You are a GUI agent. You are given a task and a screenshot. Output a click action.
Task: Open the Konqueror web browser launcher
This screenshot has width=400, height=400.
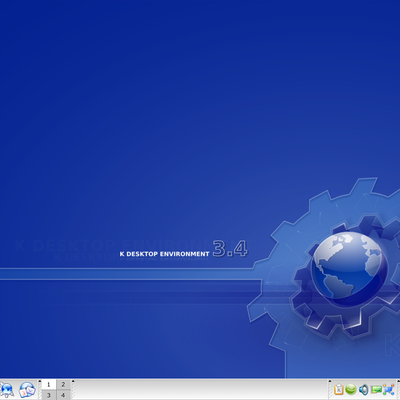7,390
